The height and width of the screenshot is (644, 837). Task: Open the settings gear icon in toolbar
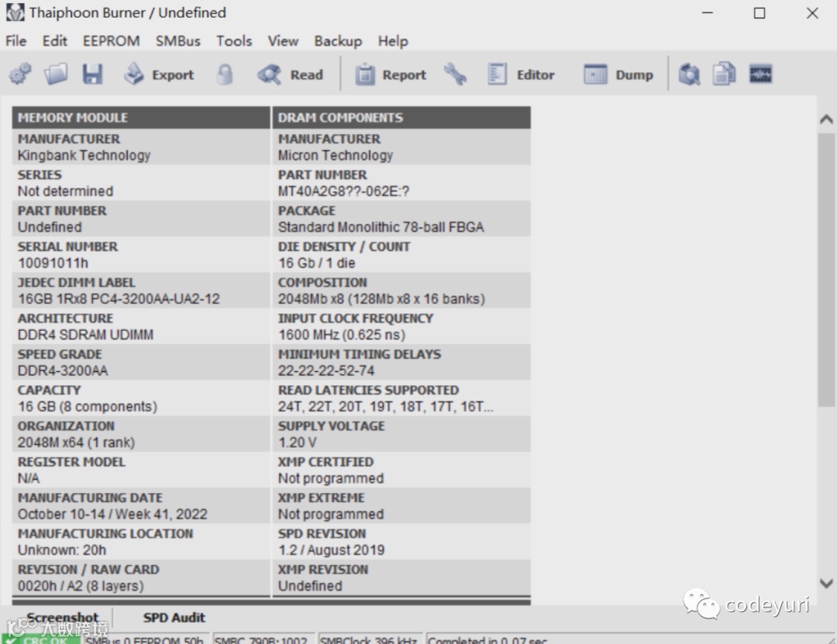point(20,74)
